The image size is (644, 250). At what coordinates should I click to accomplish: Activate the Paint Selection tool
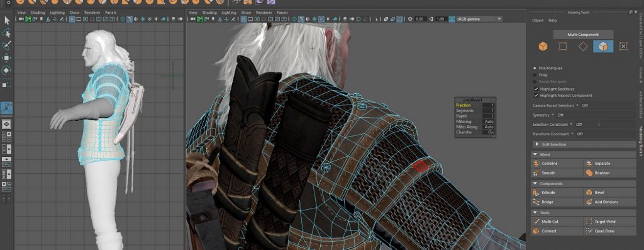tap(6, 45)
